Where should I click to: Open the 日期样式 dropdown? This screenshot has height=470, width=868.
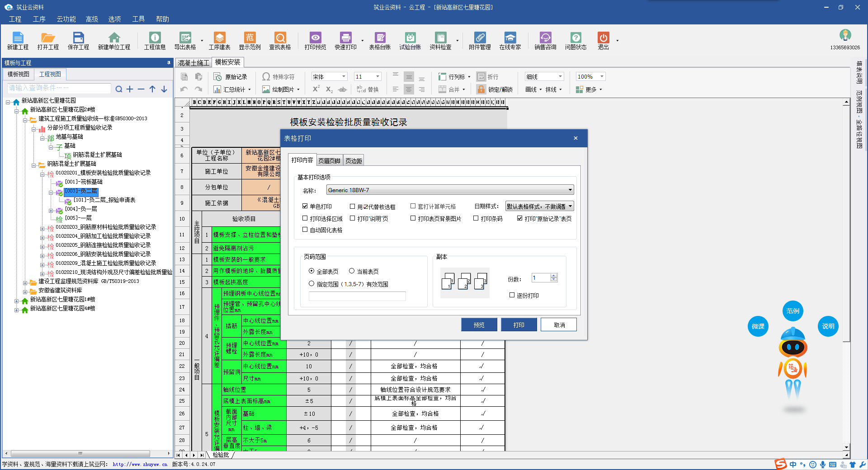tap(570, 207)
